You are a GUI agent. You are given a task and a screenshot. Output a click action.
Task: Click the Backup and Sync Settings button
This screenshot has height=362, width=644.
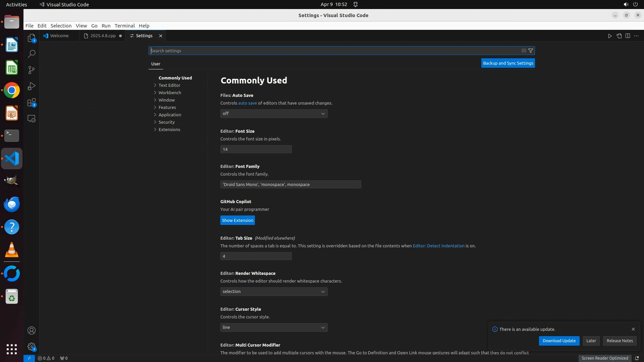(508, 63)
